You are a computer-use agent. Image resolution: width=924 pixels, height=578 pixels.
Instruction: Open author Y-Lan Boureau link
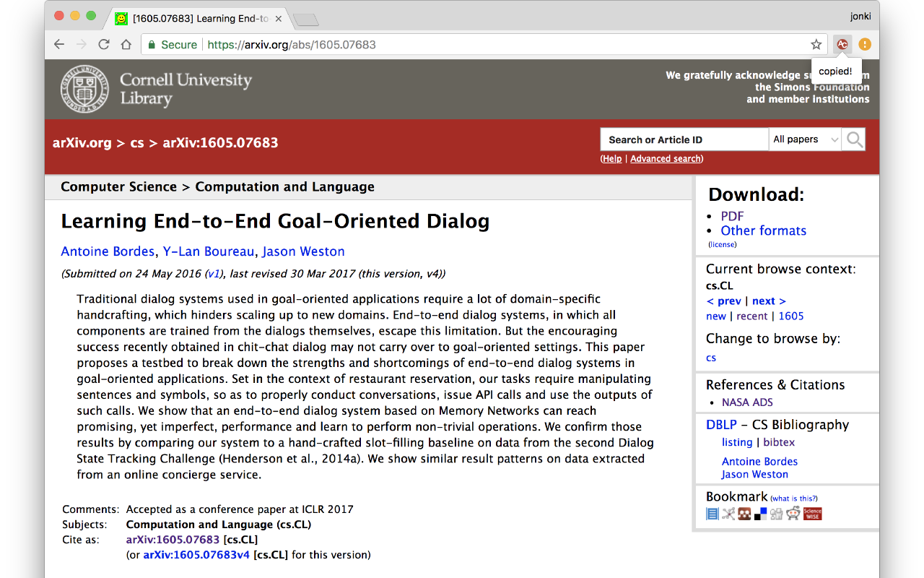click(x=209, y=251)
